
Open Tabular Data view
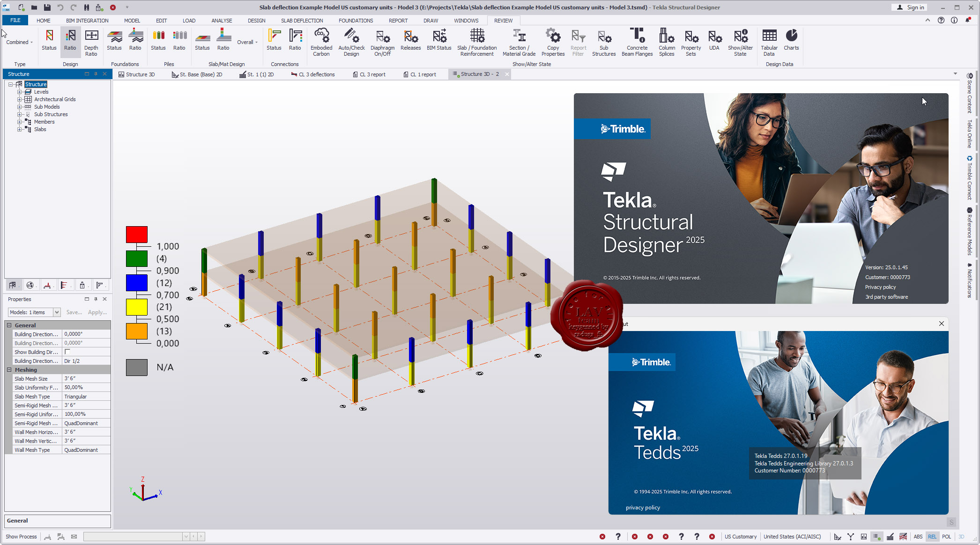769,42
